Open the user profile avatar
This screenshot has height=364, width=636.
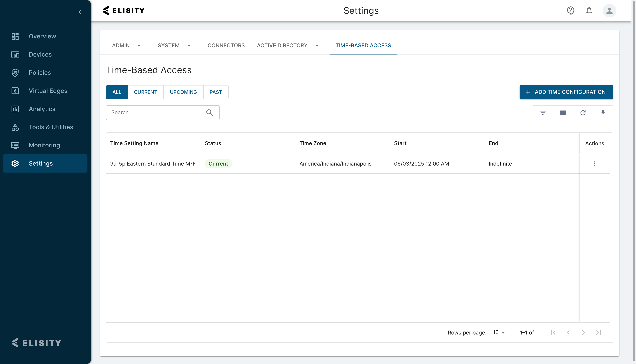pos(609,11)
